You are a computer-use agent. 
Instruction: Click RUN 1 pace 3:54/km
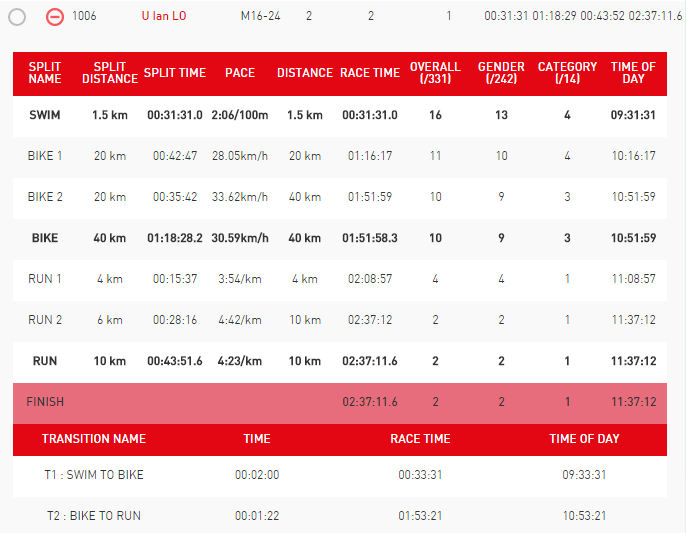(240, 279)
